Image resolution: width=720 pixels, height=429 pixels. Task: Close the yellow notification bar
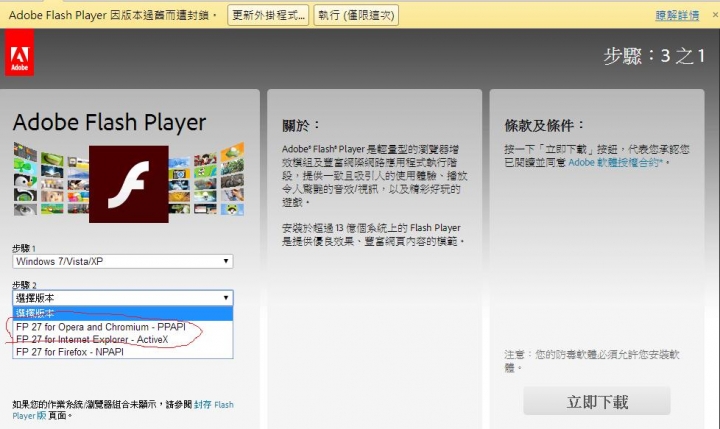coord(715,15)
